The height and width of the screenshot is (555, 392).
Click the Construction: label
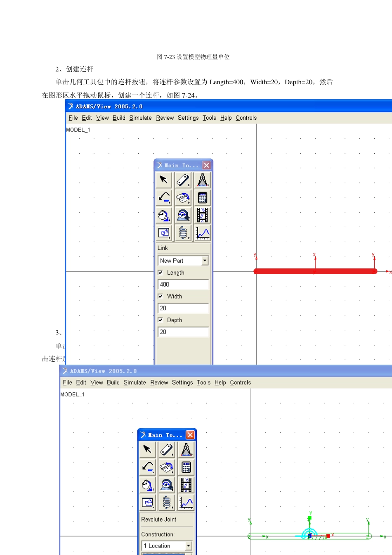coord(158,534)
